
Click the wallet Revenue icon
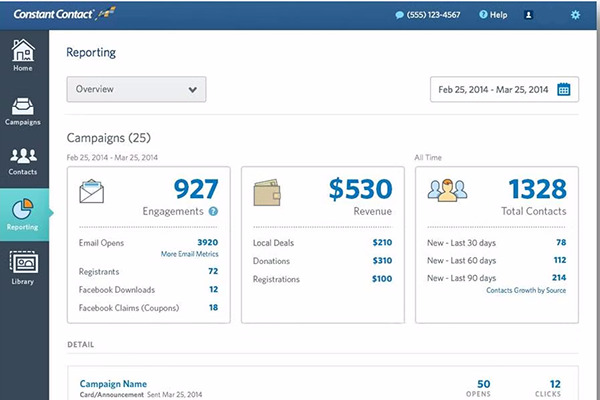(x=268, y=191)
